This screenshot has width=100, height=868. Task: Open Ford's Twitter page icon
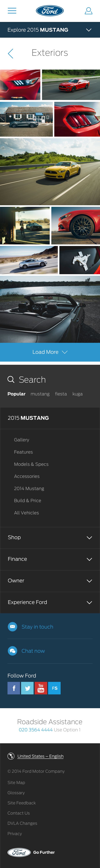coord(27,688)
